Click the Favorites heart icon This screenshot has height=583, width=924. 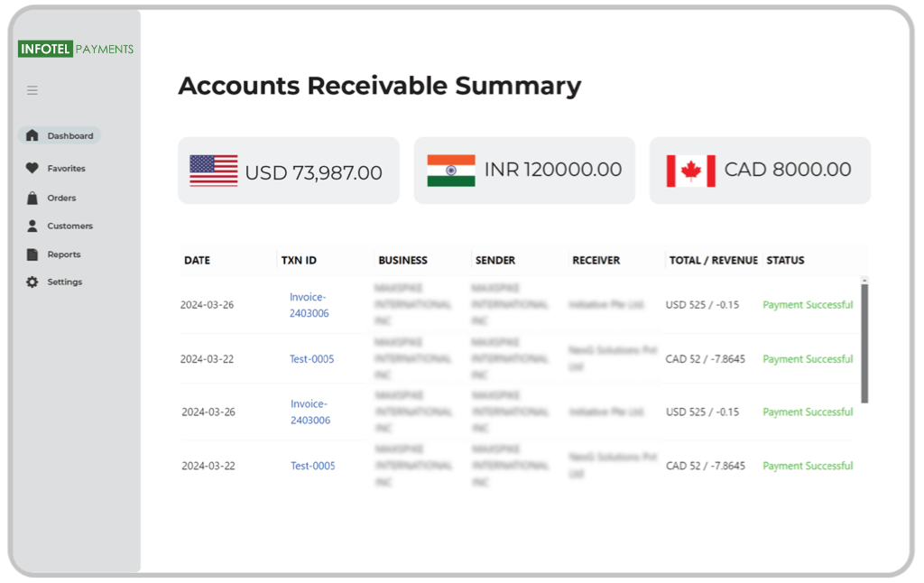32,168
